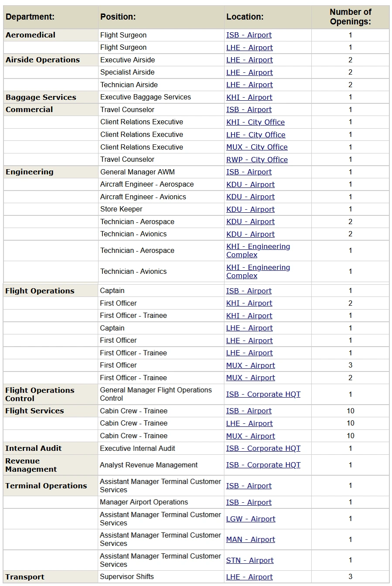This screenshot has width=392, height=586.
Task: Open ISB - Corporate HQT link for General Manager Flight Operations Control
Action: tap(263, 395)
